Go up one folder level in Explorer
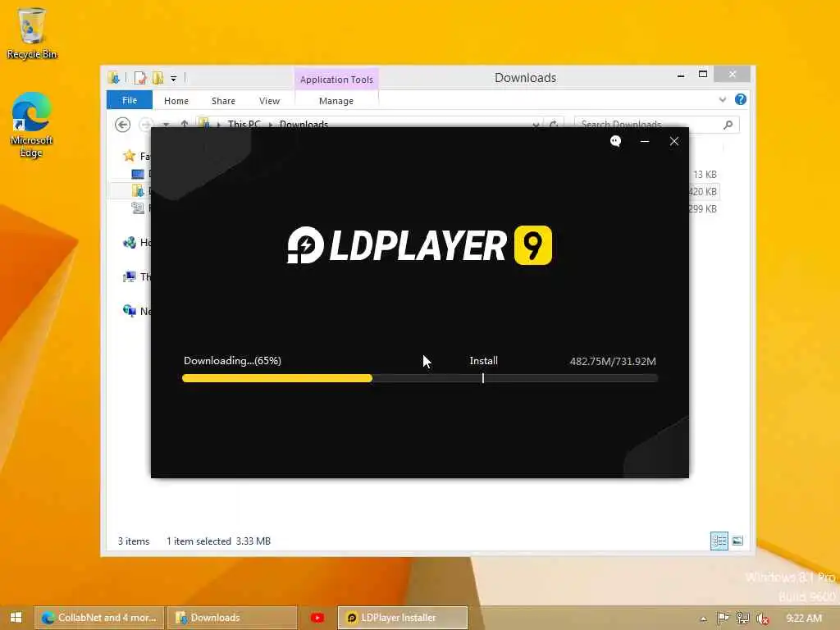The width and height of the screenshot is (840, 630). pyautogui.click(x=185, y=125)
